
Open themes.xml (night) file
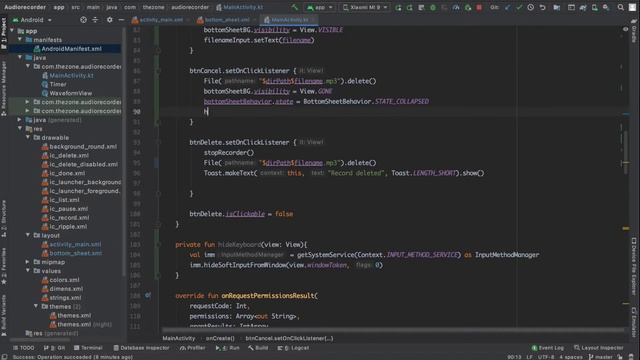(x=84, y=324)
